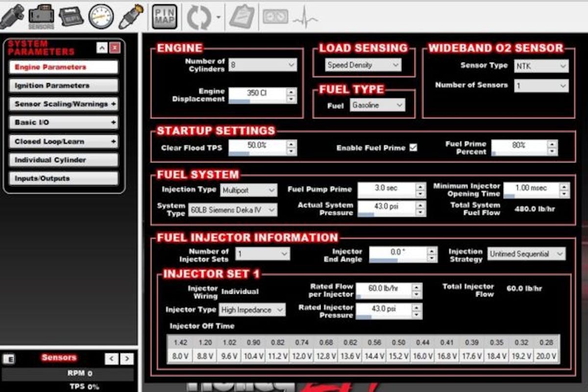Viewport: 588px width, 392px height.
Task: Click the circular sync arrows icon
Action: pos(199,18)
